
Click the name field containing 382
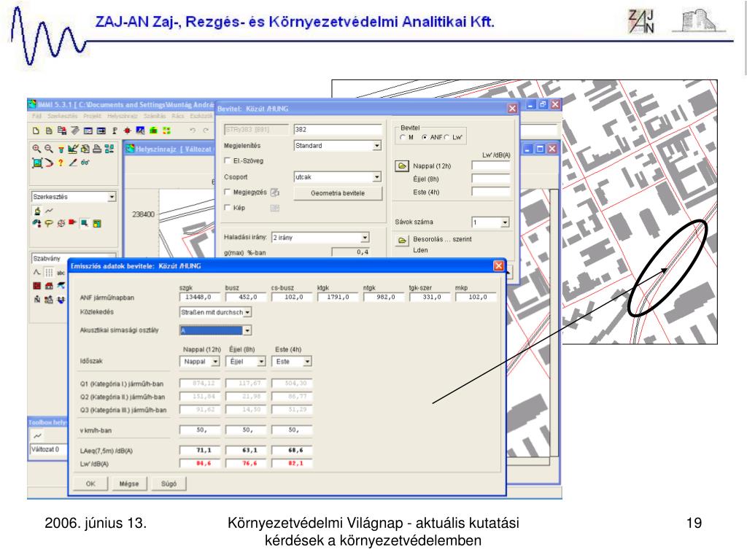[338, 130]
